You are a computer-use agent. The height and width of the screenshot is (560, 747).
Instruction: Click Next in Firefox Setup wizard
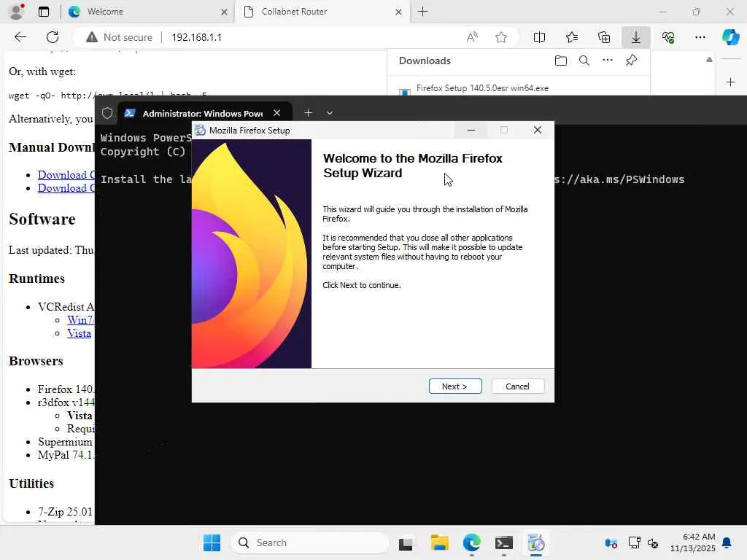click(x=455, y=386)
